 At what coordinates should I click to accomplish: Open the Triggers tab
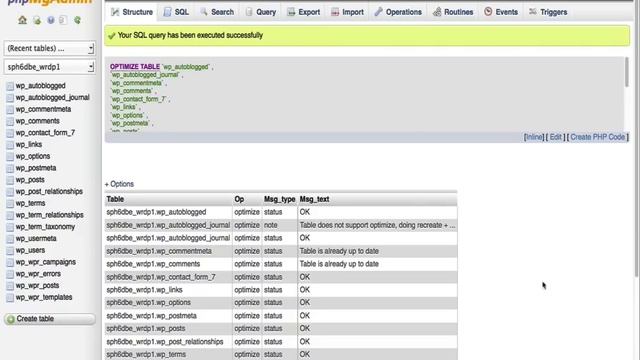[x=548, y=12]
